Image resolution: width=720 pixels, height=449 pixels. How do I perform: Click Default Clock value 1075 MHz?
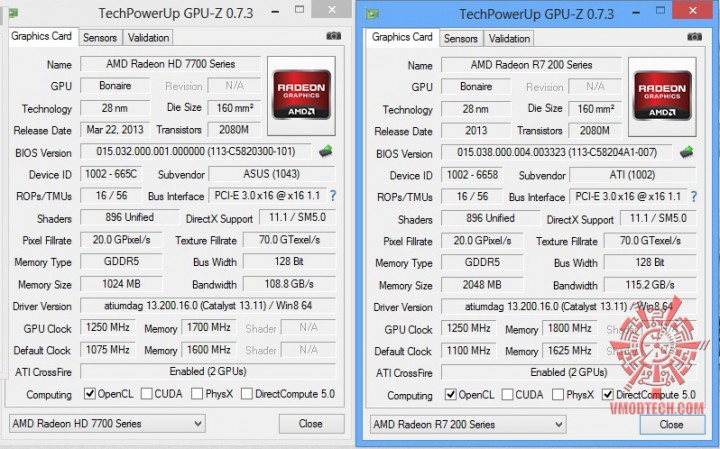[108, 349]
